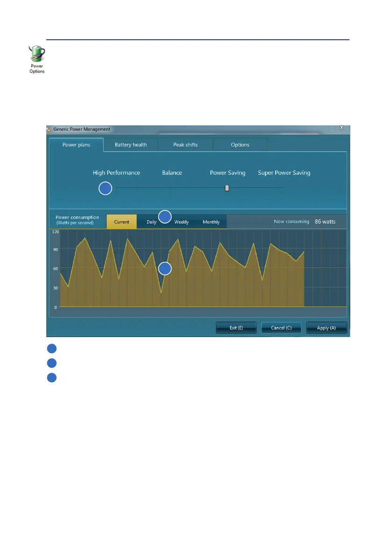Display Monthly power consumption

[211, 222]
